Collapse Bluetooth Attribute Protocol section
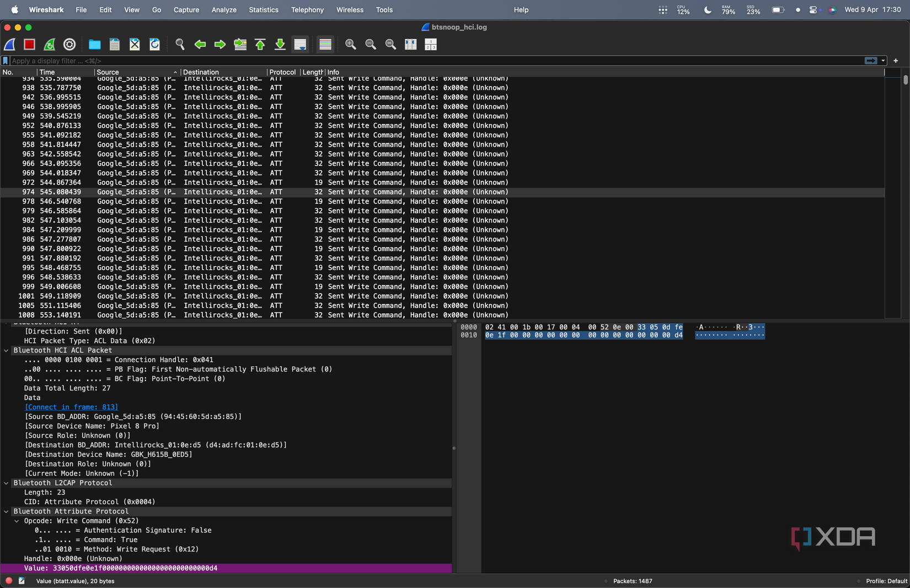The image size is (910, 588). point(6,511)
